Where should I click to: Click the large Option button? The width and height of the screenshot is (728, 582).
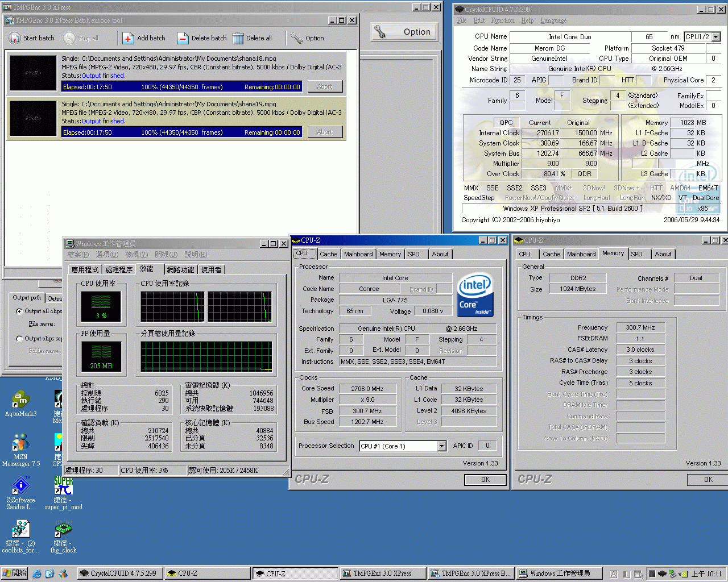coord(405,32)
